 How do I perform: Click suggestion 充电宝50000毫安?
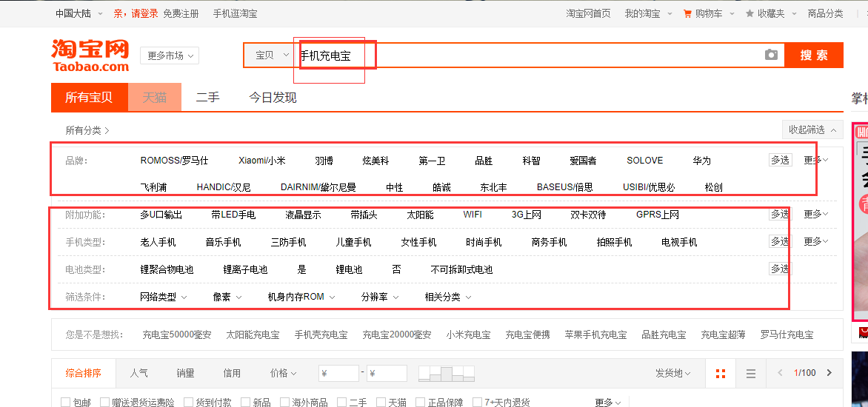tap(176, 334)
